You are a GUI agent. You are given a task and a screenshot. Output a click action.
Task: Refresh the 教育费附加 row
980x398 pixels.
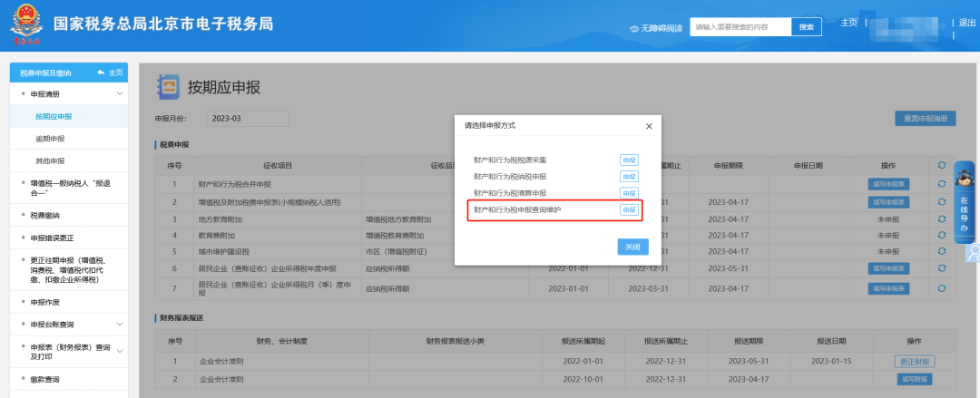click(942, 236)
